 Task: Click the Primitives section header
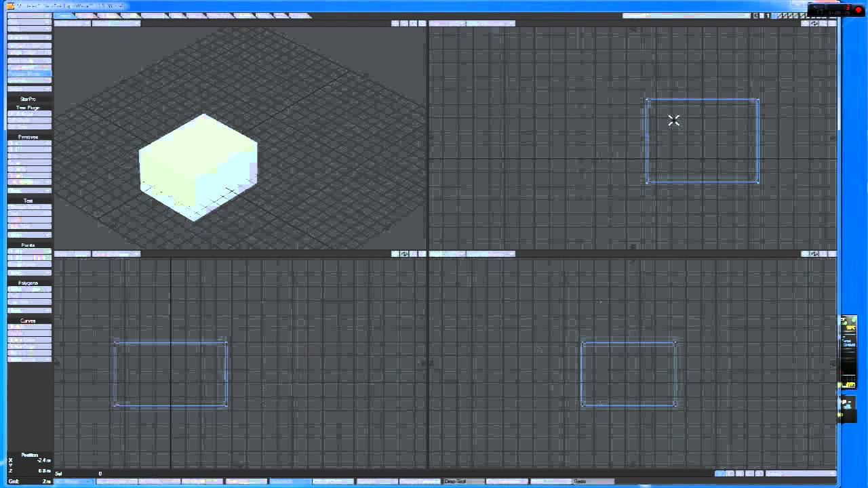(x=28, y=137)
